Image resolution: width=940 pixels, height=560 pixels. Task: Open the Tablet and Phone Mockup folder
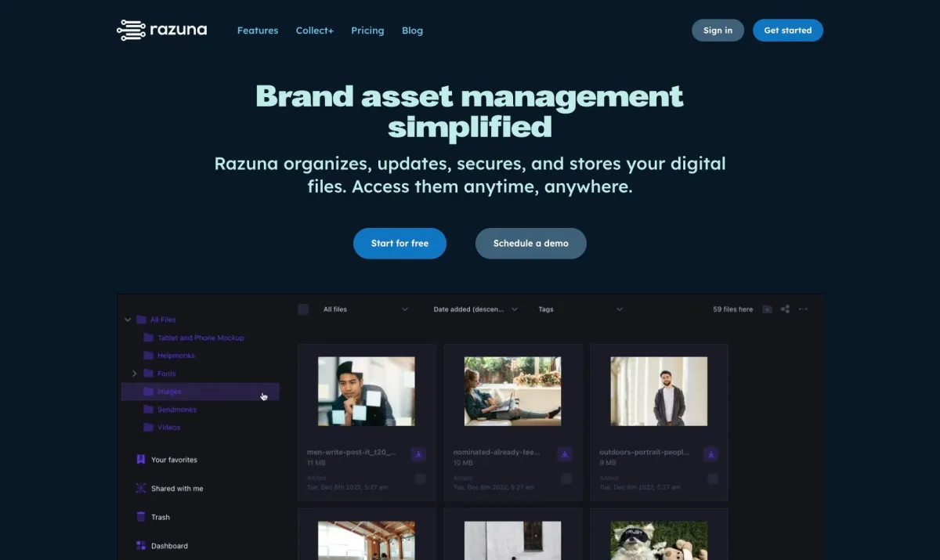coord(201,338)
